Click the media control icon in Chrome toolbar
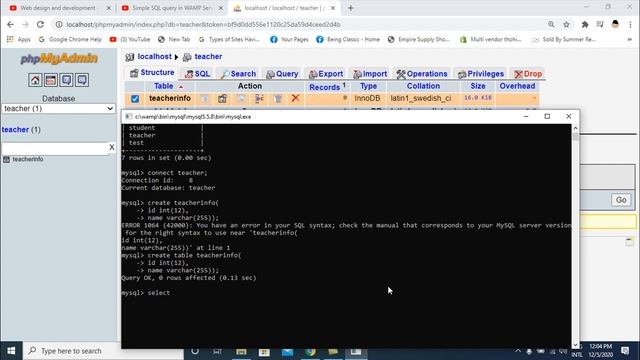The height and width of the screenshot is (360, 640). pos(600,24)
